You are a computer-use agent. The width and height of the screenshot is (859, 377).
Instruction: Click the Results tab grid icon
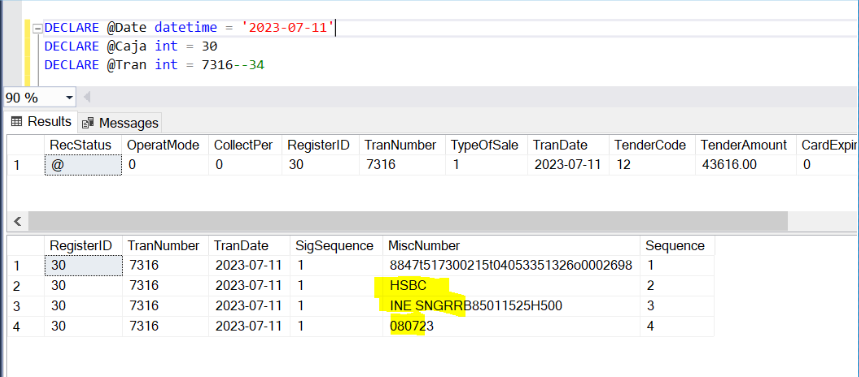tap(16, 121)
